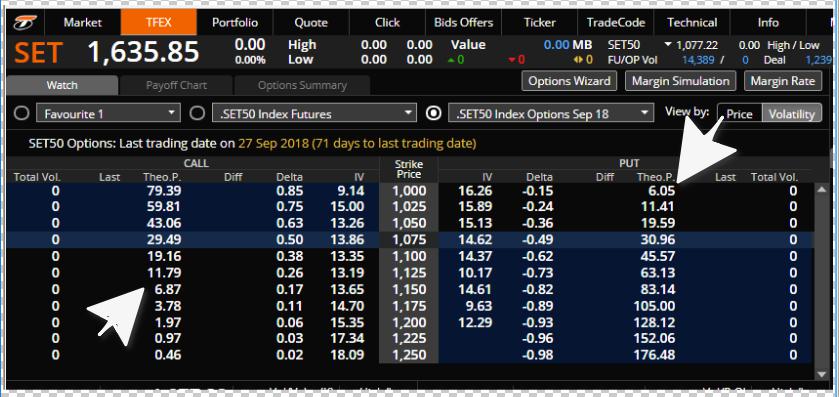The width and height of the screenshot is (839, 397).
Task: Open Margin Simulation
Action: 681,81
